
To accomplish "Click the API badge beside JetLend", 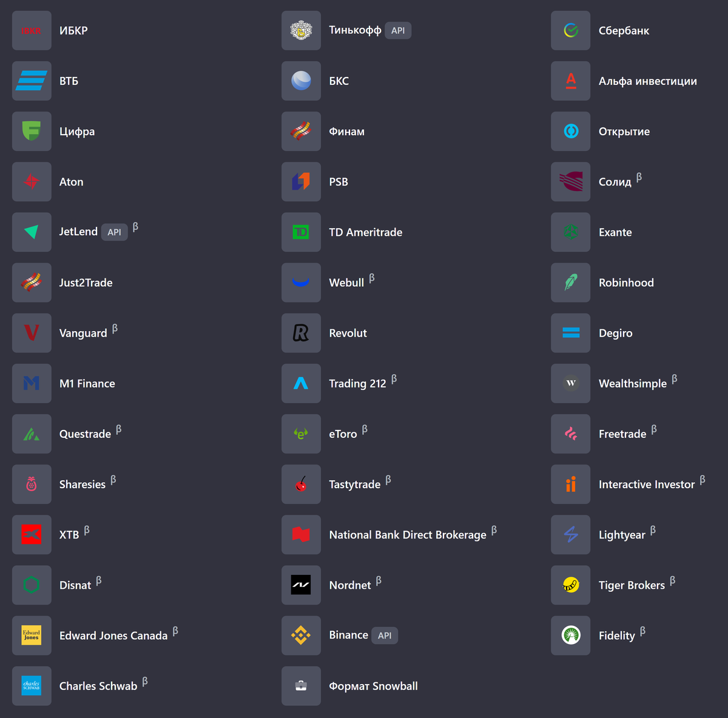I will 115,232.
